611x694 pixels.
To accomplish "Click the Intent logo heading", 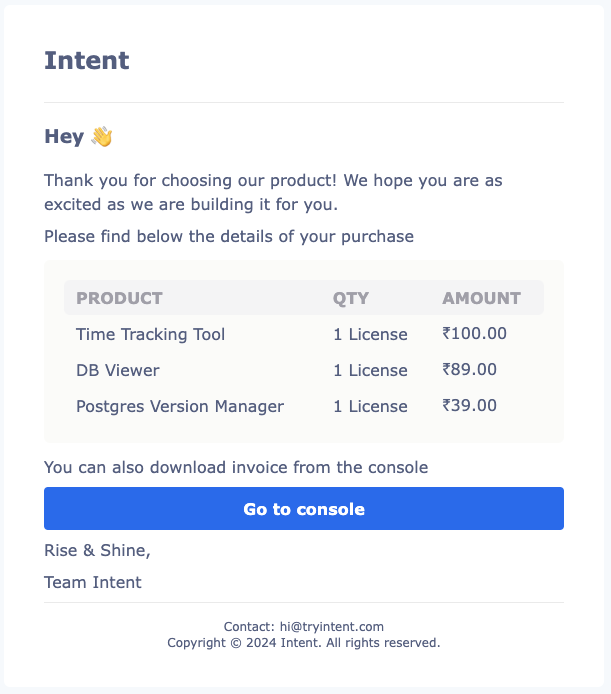I will tap(87, 61).
